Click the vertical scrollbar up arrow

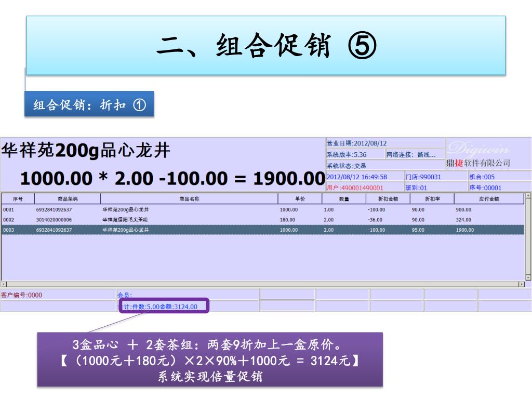528,196
